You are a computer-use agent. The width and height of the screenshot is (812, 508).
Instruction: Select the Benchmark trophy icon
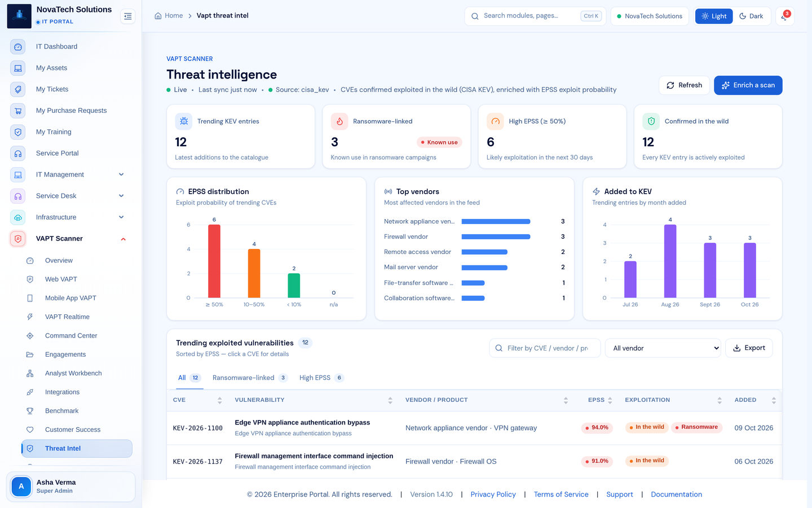(x=30, y=411)
